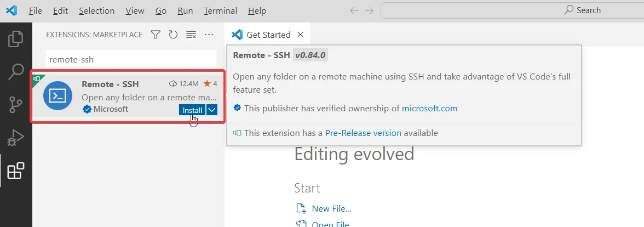Open the Help menu
Image resolution: width=644 pixels, height=227 pixels.
(257, 11)
